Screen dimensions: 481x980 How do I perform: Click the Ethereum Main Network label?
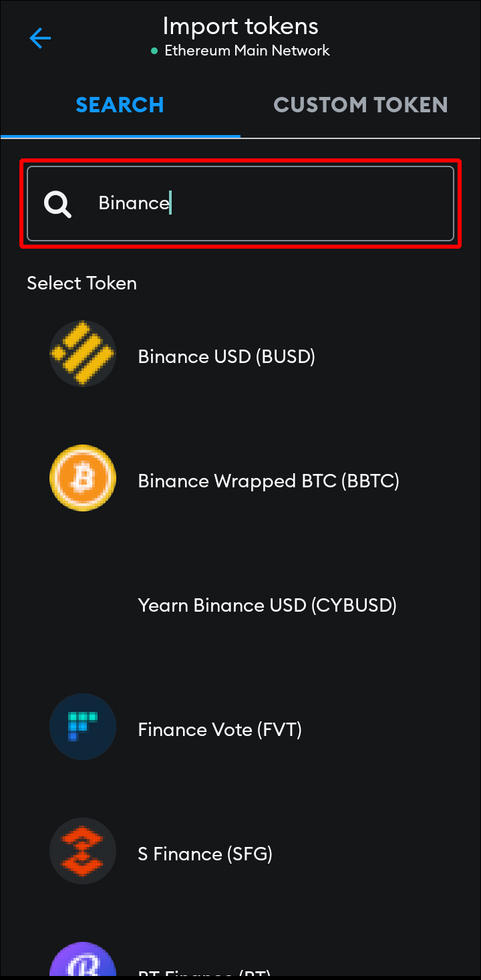pos(247,51)
